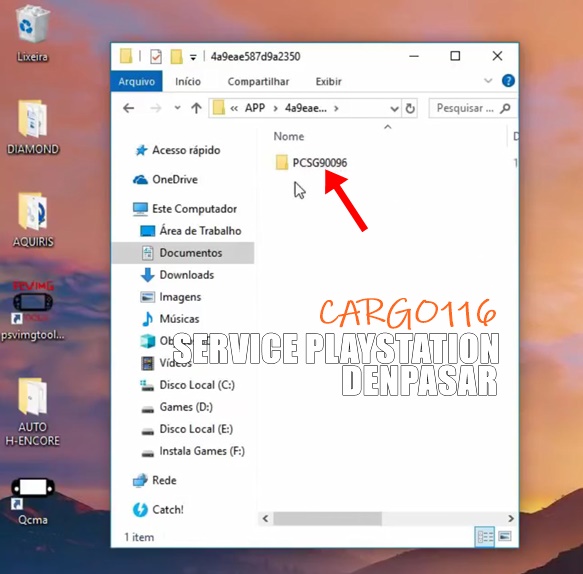Open Músicas in the sidebar
This screenshot has height=574, width=583.
(x=170, y=319)
